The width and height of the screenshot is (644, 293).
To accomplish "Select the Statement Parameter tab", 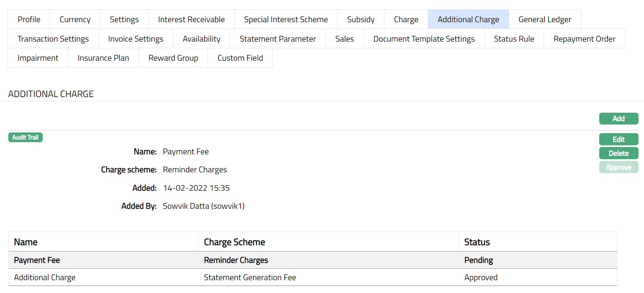I will [278, 39].
